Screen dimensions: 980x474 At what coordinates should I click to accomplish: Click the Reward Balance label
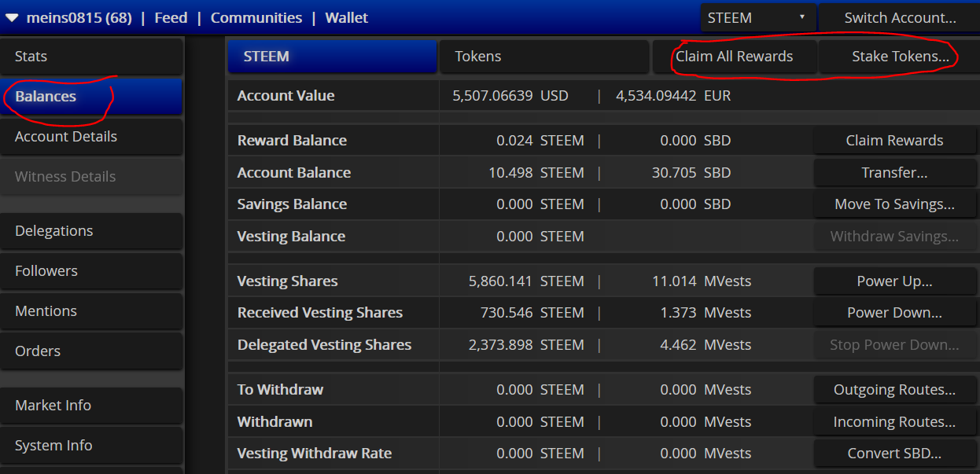click(292, 141)
